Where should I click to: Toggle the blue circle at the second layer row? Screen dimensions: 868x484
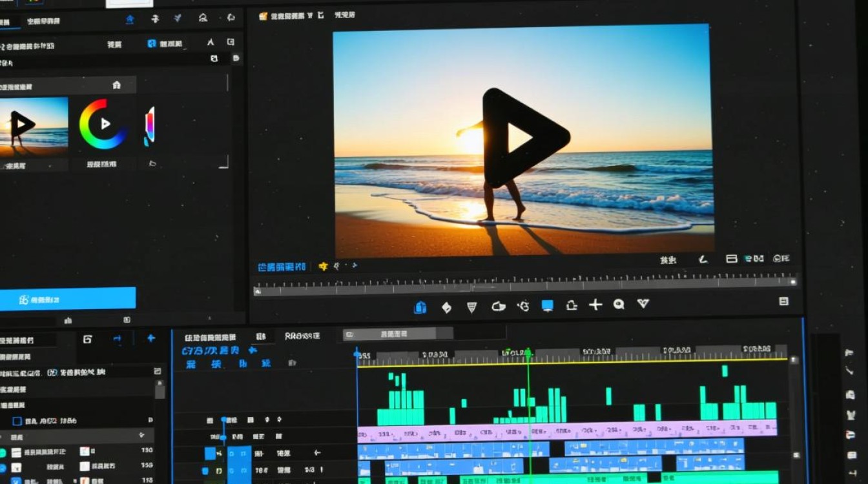(x=2, y=467)
